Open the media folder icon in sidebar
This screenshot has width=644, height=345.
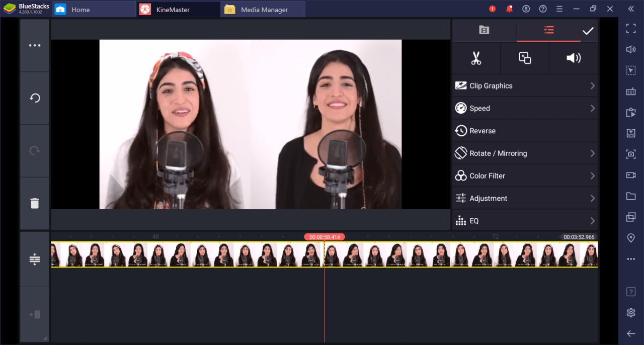coord(631,196)
